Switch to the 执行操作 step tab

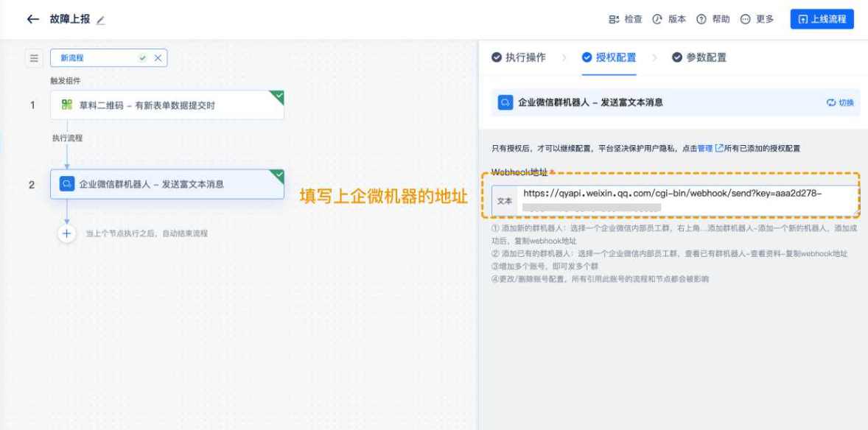(x=519, y=57)
